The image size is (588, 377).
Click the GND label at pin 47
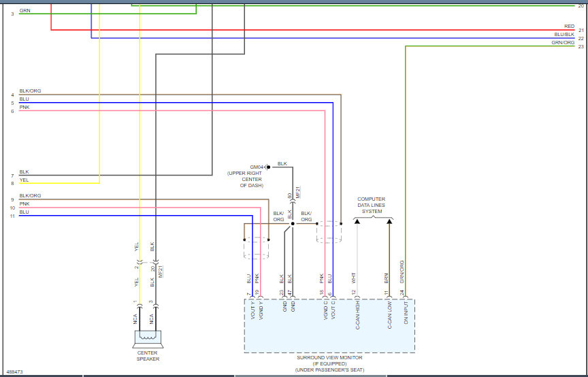pyautogui.click(x=293, y=307)
